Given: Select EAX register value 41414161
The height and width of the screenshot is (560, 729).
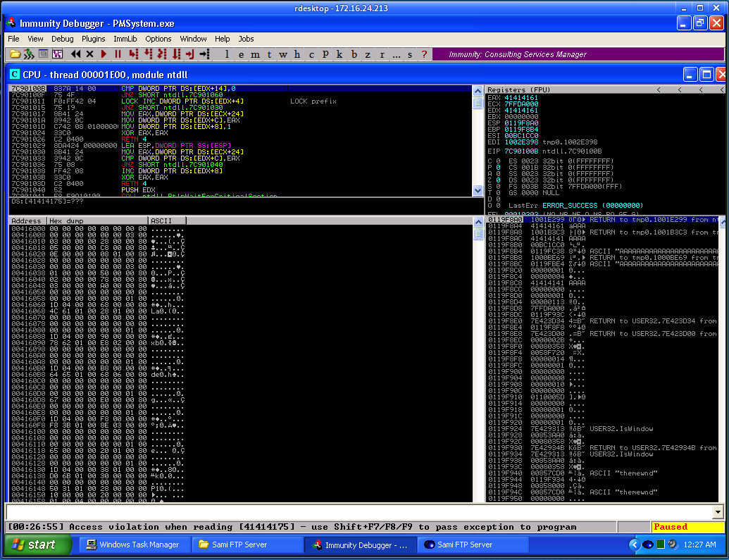Looking at the screenshot, I should (521, 98).
